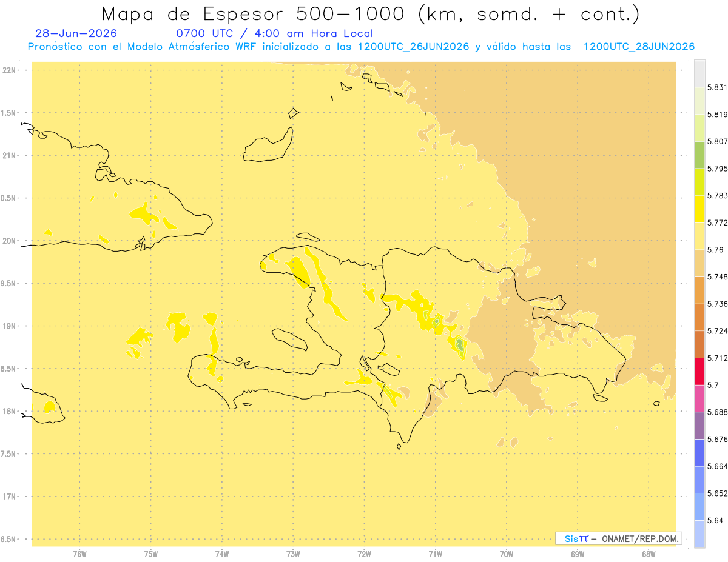The width and height of the screenshot is (728, 562).
Task: Click the colorbar value "5.819"
Action: 718,115
